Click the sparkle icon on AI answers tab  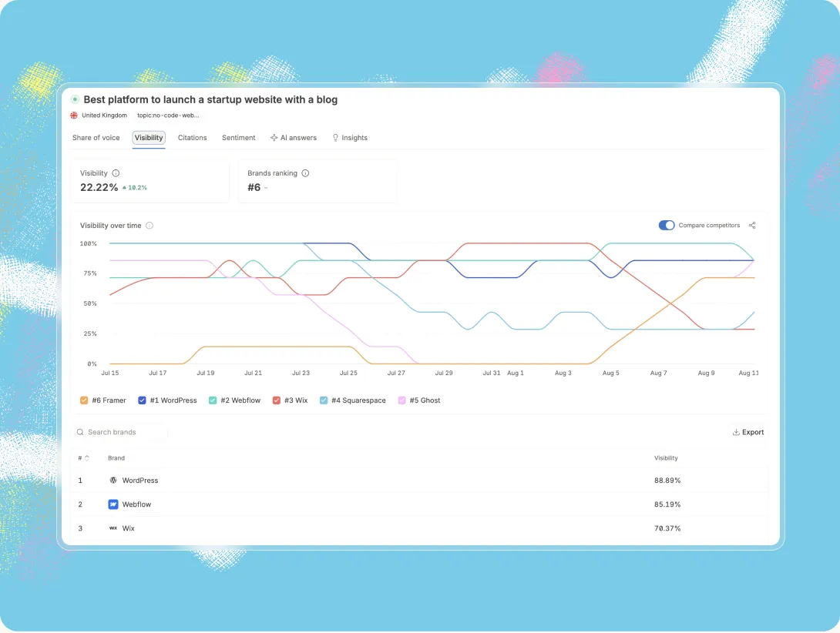tap(274, 138)
